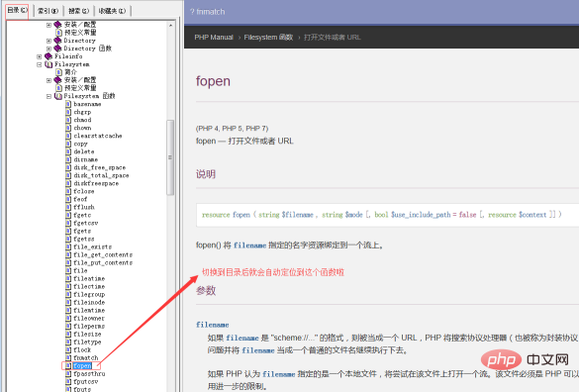Click the page icon of dirname
This screenshot has height=392, width=579.
68,159
